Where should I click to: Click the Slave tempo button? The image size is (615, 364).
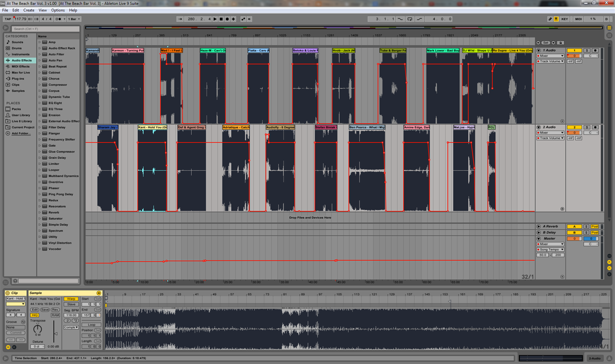coord(71,304)
